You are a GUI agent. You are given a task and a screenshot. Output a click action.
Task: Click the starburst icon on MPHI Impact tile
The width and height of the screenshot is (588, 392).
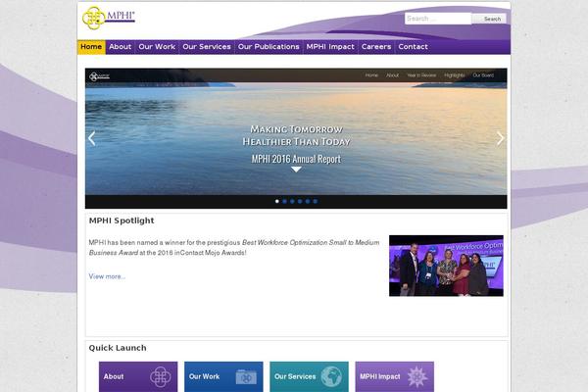point(417,377)
